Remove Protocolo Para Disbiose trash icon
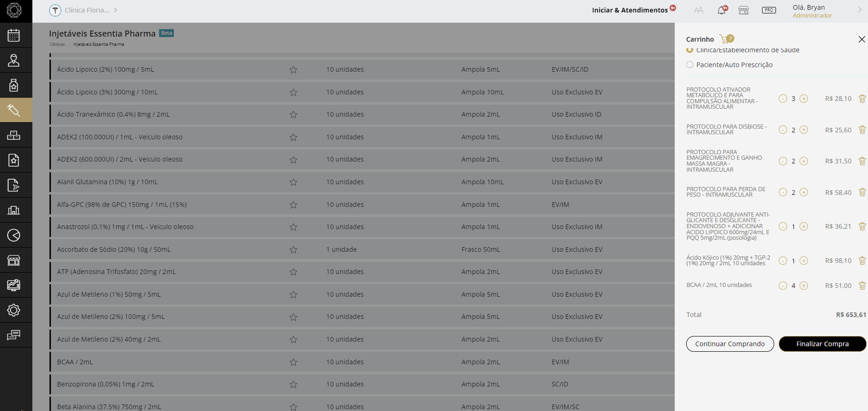The height and width of the screenshot is (411, 868). pyautogui.click(x=862, y=130)
